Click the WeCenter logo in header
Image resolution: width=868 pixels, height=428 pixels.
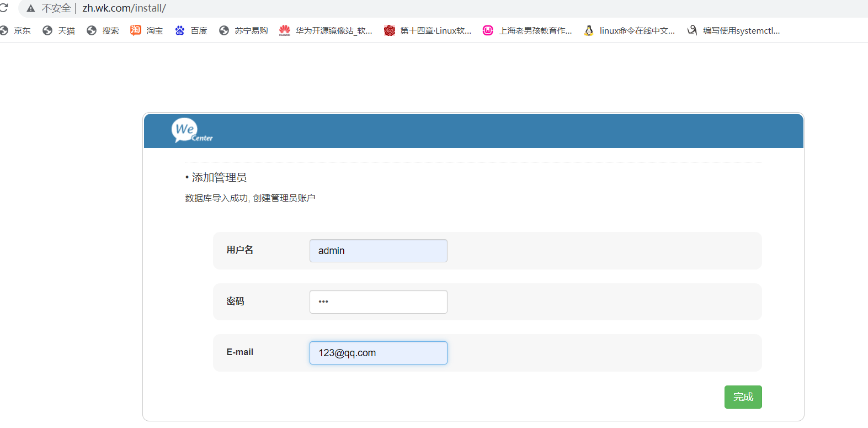[191, 131]
